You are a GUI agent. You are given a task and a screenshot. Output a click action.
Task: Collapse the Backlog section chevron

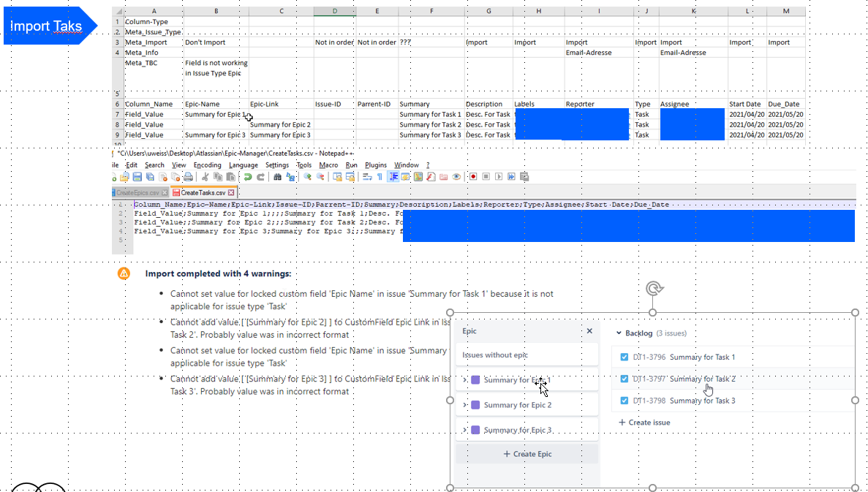click(619, 333)
